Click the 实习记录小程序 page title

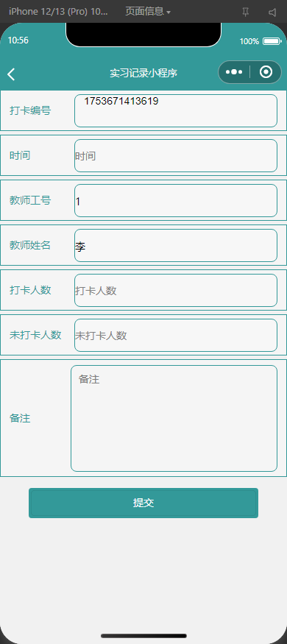[x=143, y=73]
